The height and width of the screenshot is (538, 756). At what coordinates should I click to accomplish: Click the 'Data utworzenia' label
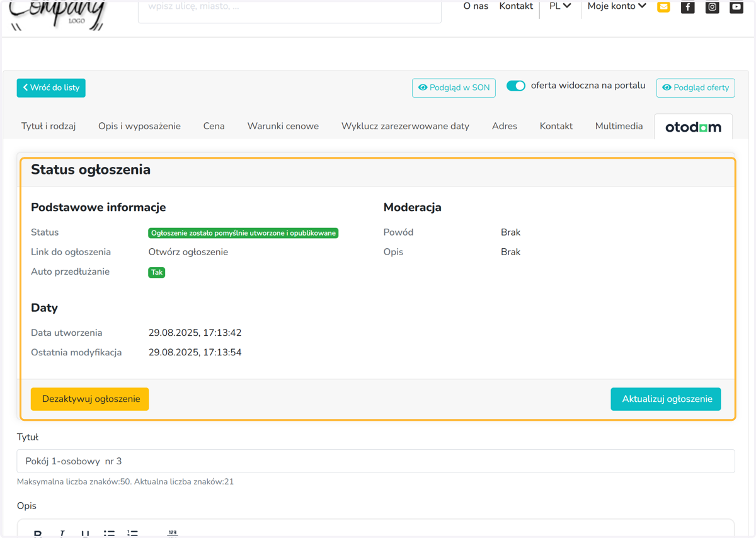(66, 333)
